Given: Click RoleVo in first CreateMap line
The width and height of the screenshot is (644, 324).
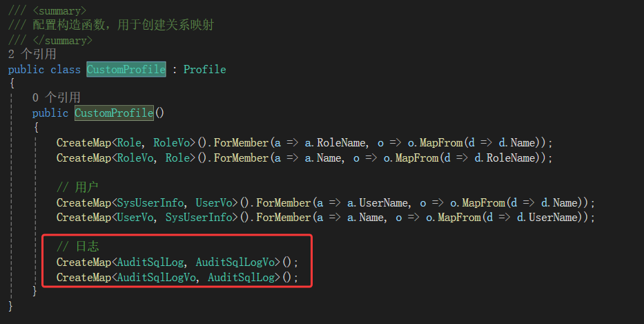Looking at the screenshot, I should (172, 143).
